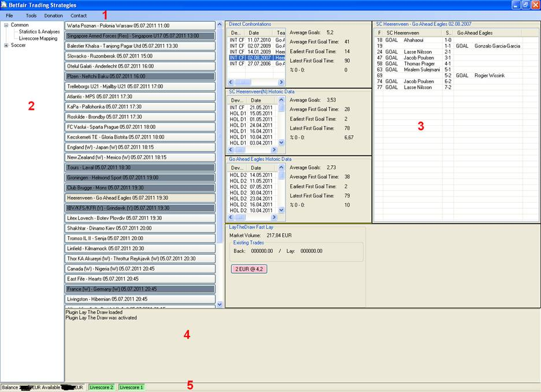
Task: Select Balestier Khalsa - Tanjong Pagar Utd match
Action: [x=140, y=46]
